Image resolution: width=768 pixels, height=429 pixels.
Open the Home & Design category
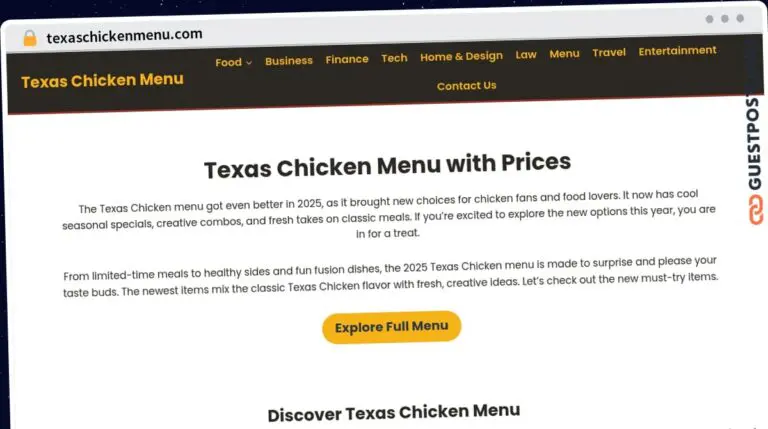click(461, 56)
